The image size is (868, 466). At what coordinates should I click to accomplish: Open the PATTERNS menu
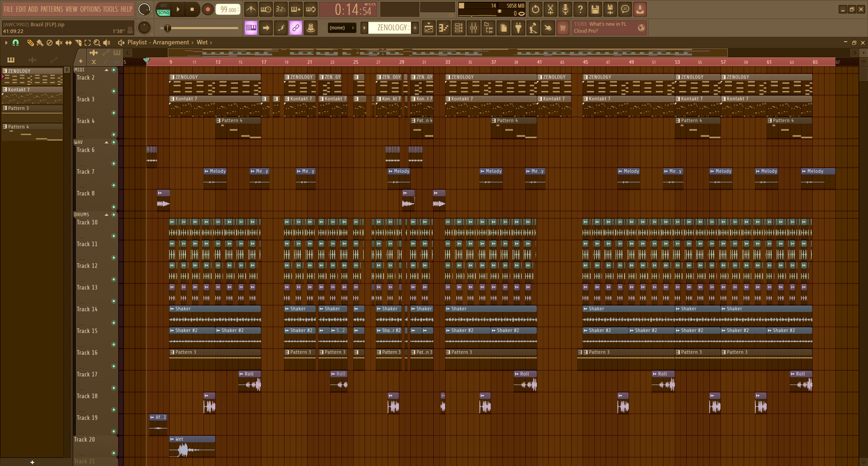52,9
